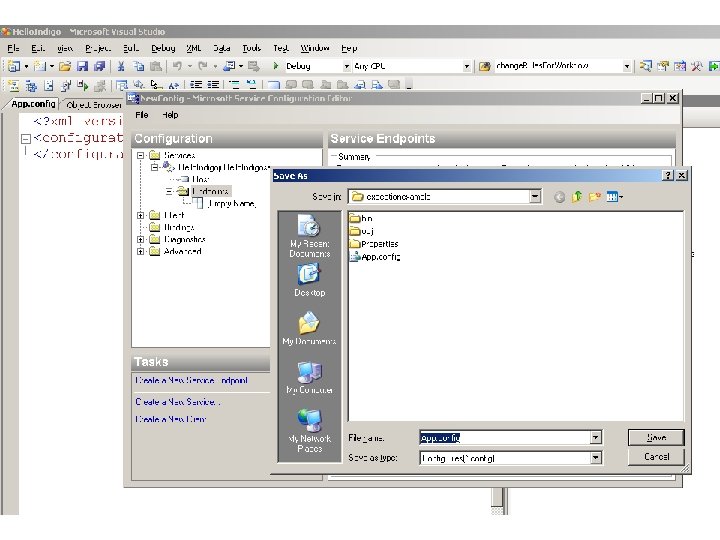Click the Save All icon in Visual Studio toolbar
Screen dimensions: 720x540
pos(99,66)
